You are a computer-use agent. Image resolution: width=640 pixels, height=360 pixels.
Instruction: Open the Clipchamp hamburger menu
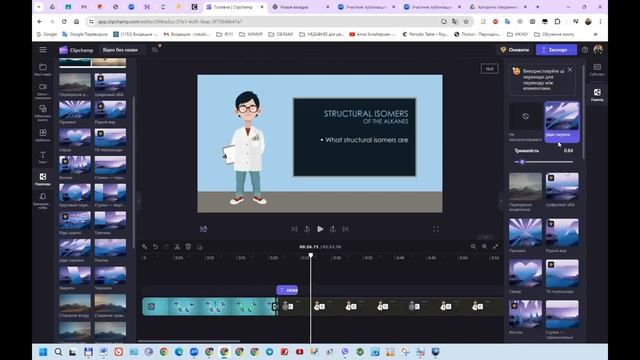click(x=43, y=50)
